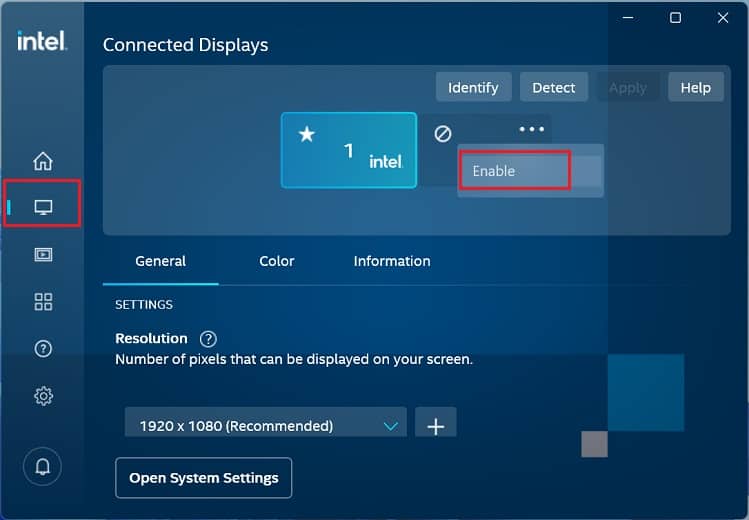Open the Support question mark sidebar icon
This screenshot has width=749, height=520.
[x=43, y=349]
